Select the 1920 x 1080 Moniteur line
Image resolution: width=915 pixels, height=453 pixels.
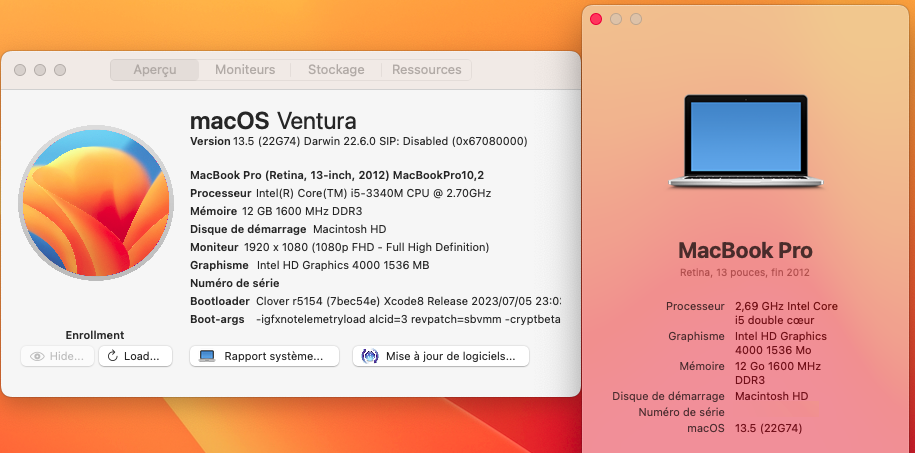(x=340, y=247)
